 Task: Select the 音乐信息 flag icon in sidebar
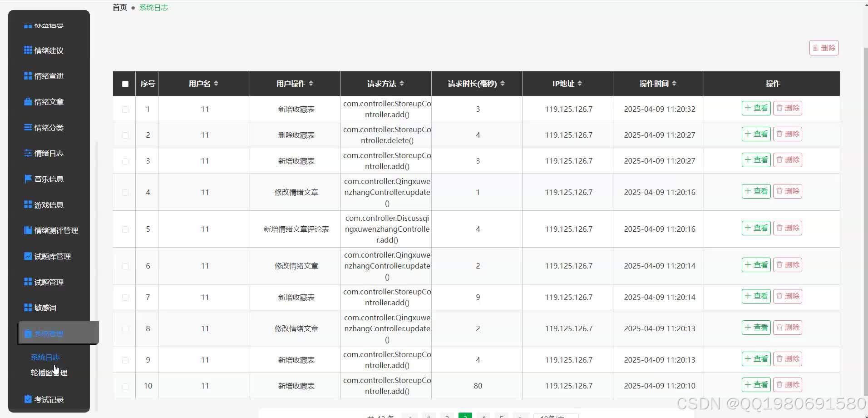[27, 179]
